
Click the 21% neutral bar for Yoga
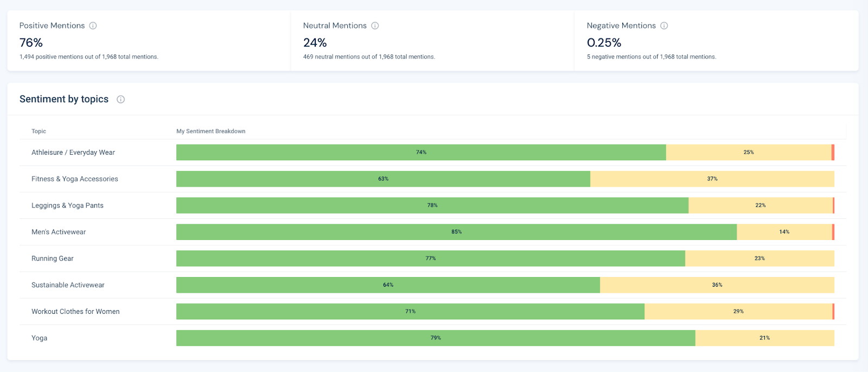point(765,338)
